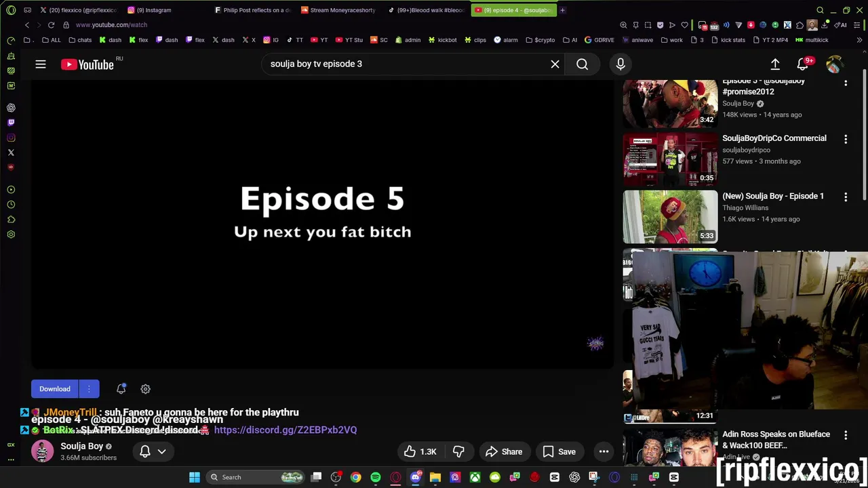Open Soulja Boy channel avatar
Screen dimensions: 868x488
42,451
